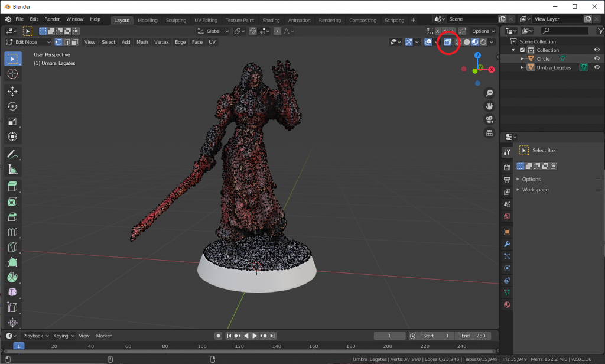Screen dimensions: 605x364
Task: Activate the Rotate tool
Action: [x=12, y=106]
